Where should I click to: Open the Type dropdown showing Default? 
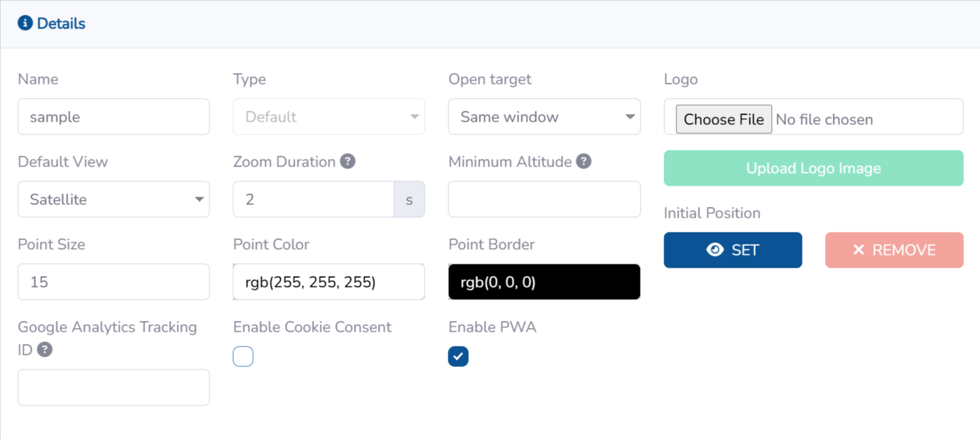click(x=329, y=117)
